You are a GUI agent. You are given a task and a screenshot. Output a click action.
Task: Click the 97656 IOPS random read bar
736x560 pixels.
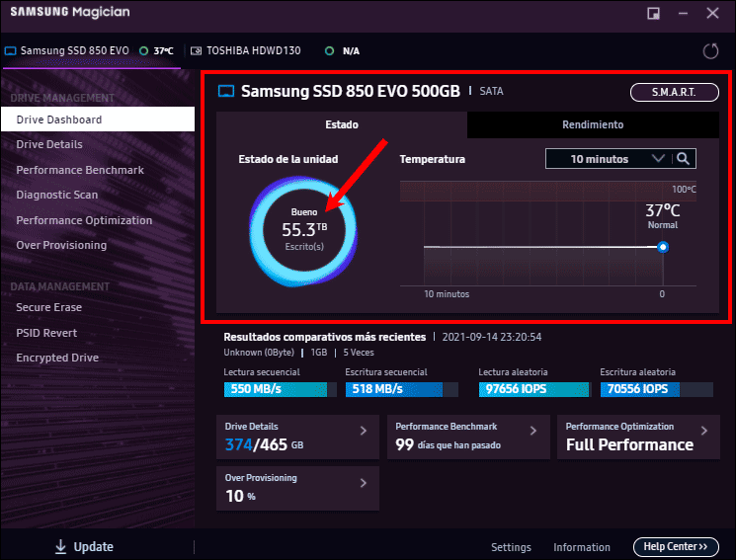coord(534,389)
